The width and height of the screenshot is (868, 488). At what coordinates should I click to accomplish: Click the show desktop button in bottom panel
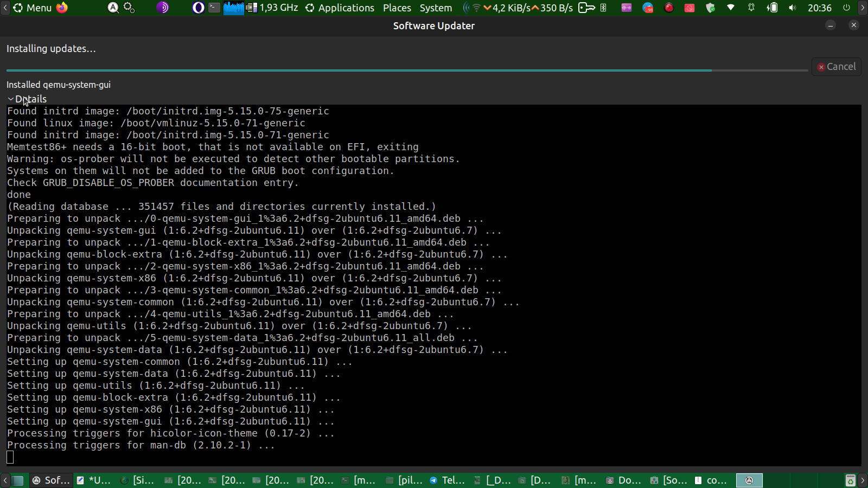click(x=18, y=480)
